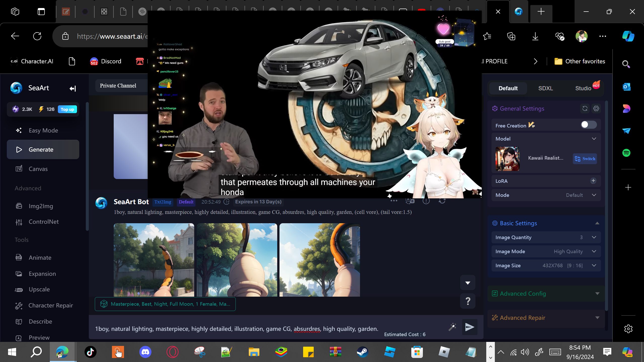Open the help question mark button
This screenshot has height=362, width=644.
(x=468, y=301)
